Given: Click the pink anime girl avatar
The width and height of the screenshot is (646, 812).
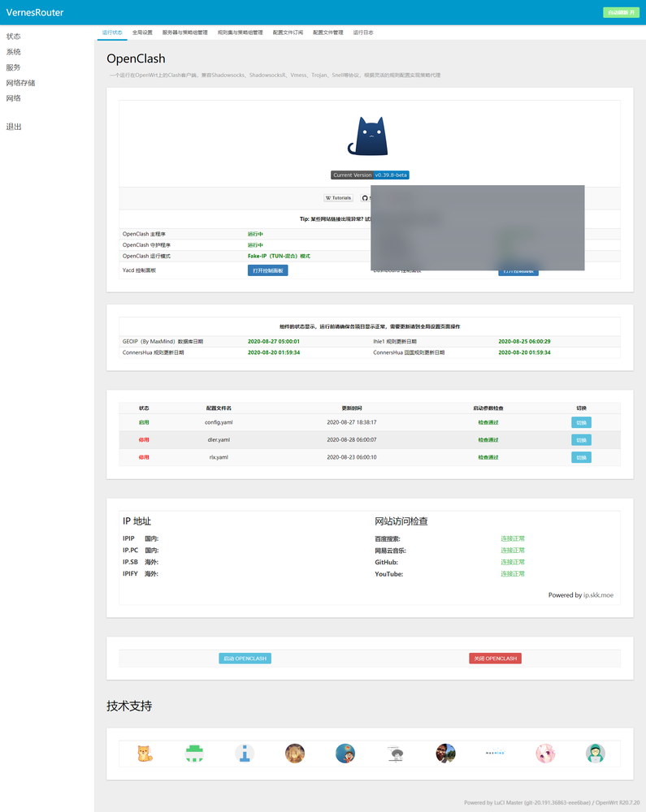Looking at the screenshot, I should tap(545, 753).
